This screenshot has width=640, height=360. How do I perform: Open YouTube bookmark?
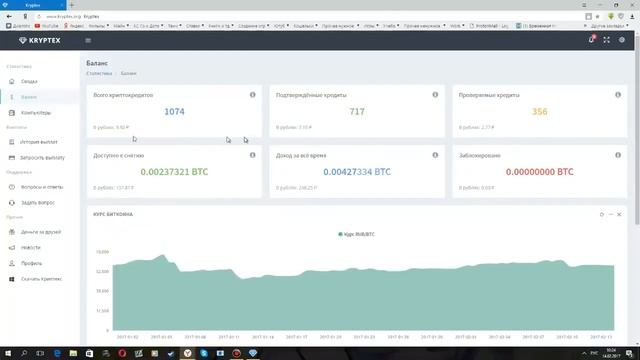point(47,26)
